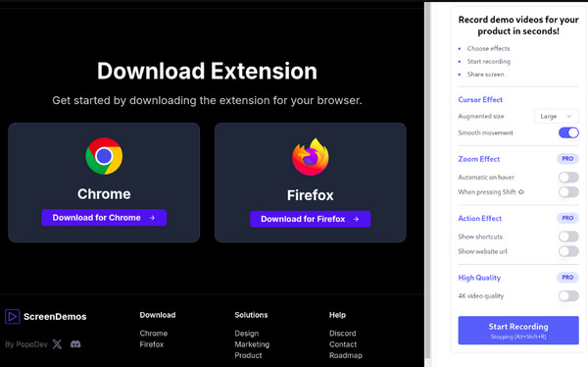Viewport: 588px width, 367px height.
Task: Click the Help footer column heading
Action: point(337,315)
